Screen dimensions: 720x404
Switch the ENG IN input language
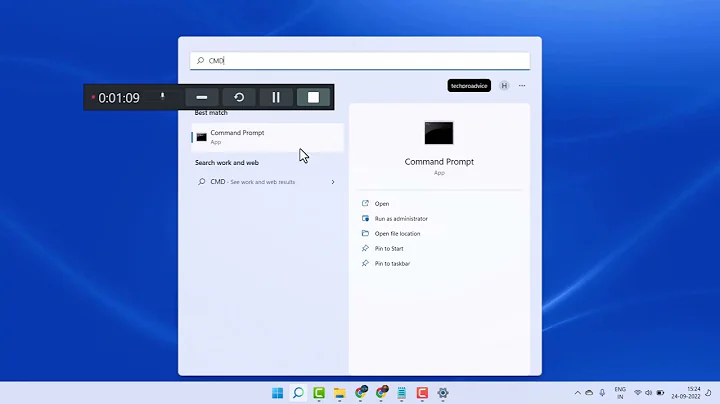click(x=620, y=393)
